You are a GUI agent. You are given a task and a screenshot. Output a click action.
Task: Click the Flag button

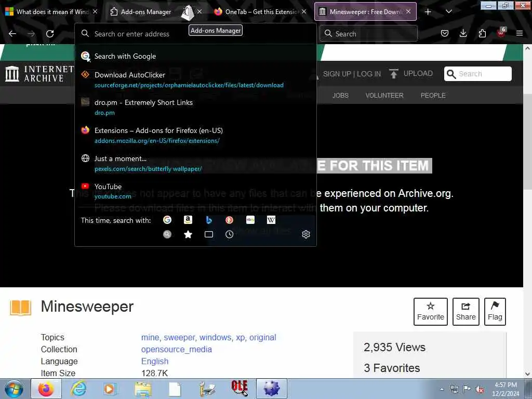pos(495,312)
